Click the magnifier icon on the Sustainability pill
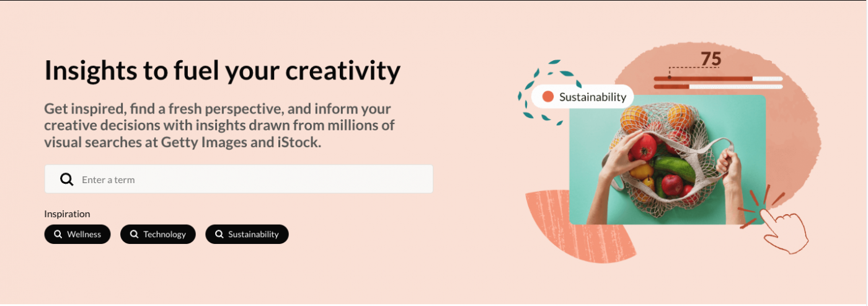 [x=219, y=235]
